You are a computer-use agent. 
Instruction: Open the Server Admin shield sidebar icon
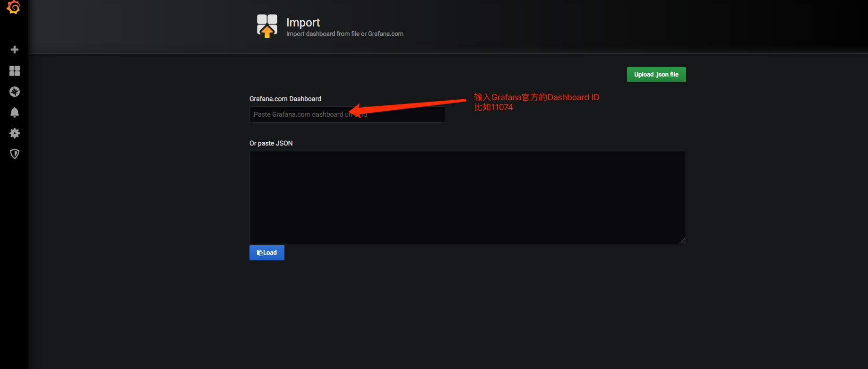coord(15,154)
